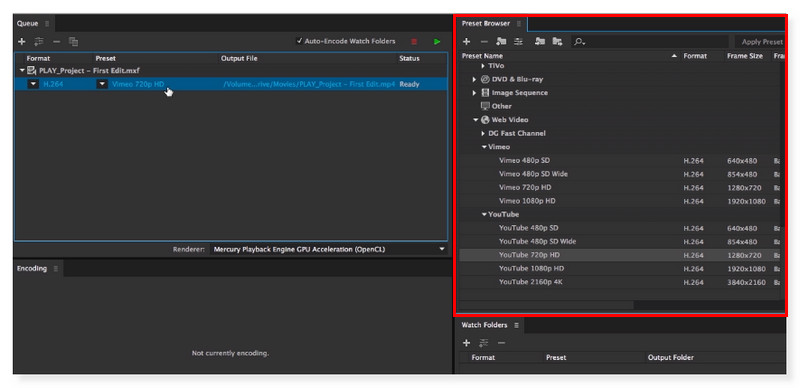Remove the selected item from Queue
800x388 pixels.
point(57,41)
